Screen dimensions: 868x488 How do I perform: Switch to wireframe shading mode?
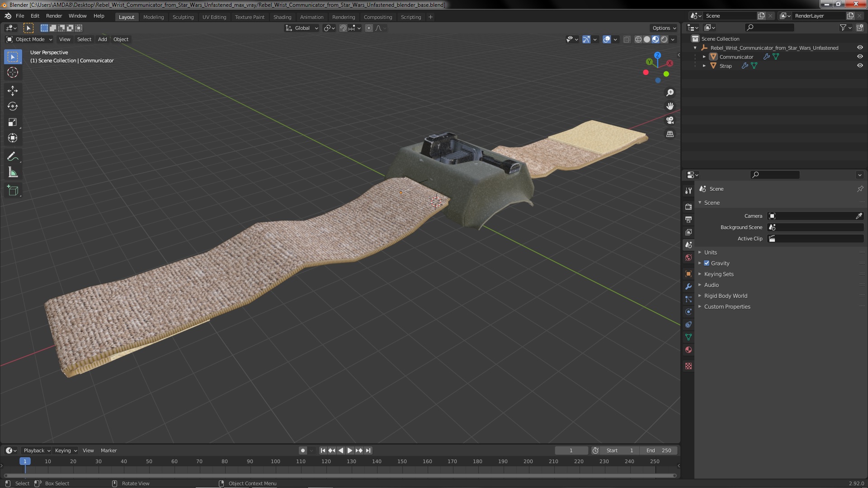pyautogui.click(x=638, y=39)
